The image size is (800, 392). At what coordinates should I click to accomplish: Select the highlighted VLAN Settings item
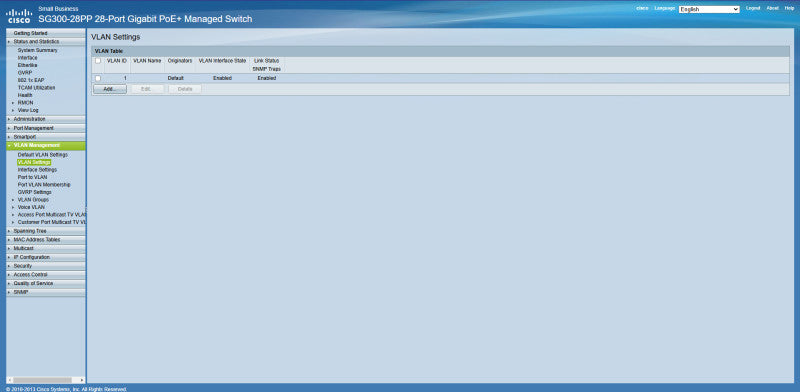point(34,162)
